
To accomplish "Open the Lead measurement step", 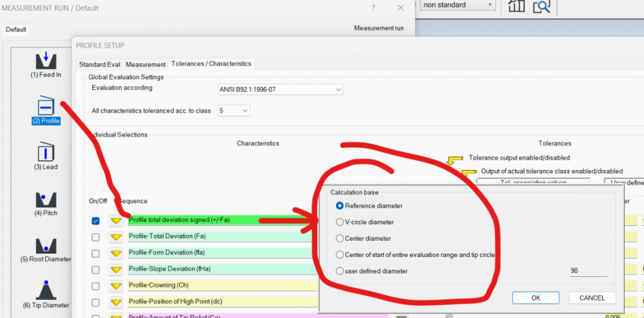I will 46,152.
